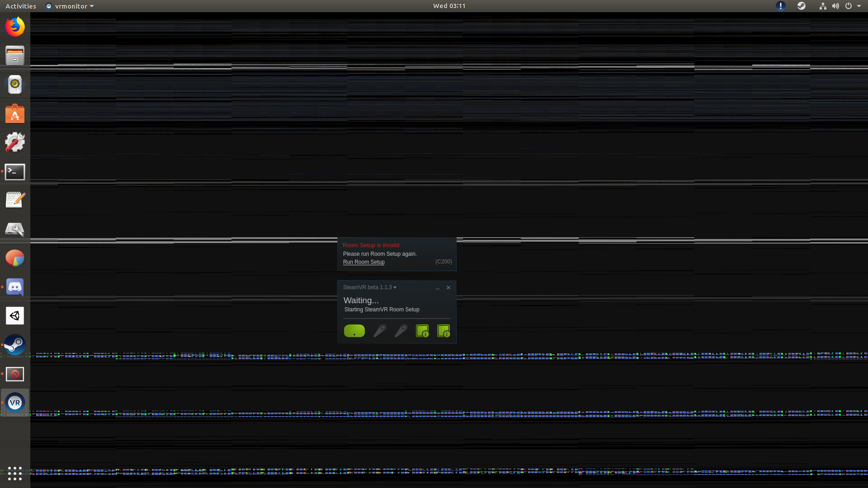Open Ubuntu Software orange bag icon

(x=15, y=113)
